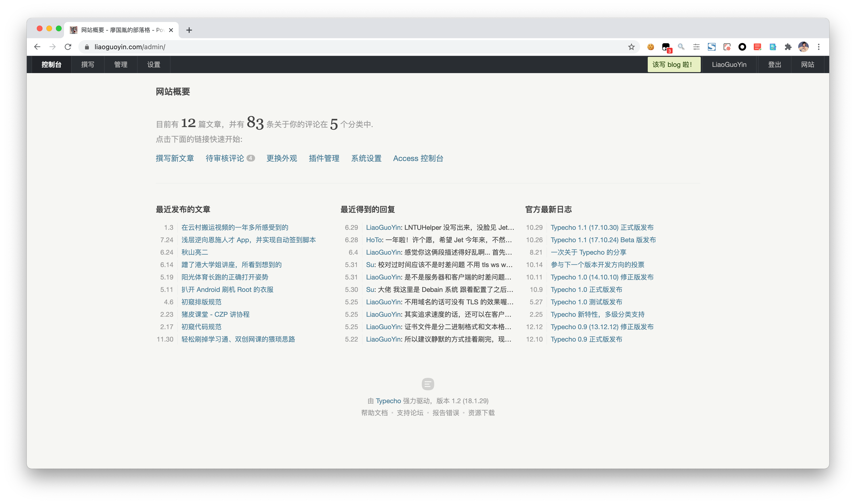This screenshot has width=856, height=504.
Task: Open 系统设置 link
Action: point(366,158)
